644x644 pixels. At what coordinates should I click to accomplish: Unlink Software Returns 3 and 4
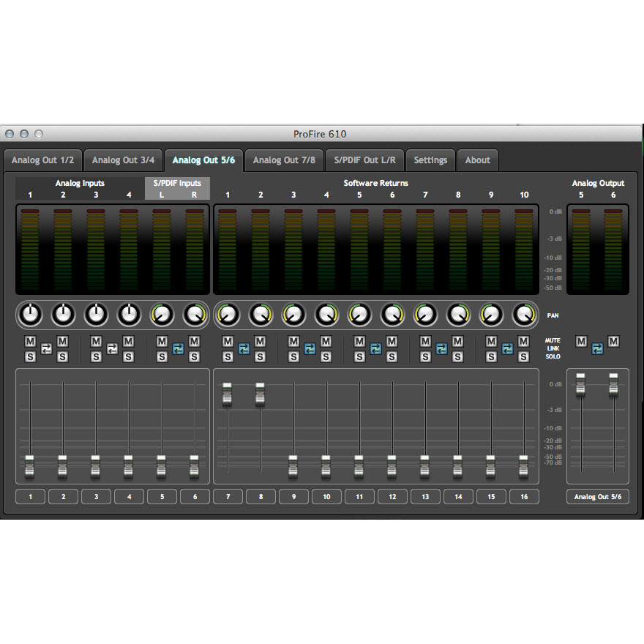[x=310, y=349]
